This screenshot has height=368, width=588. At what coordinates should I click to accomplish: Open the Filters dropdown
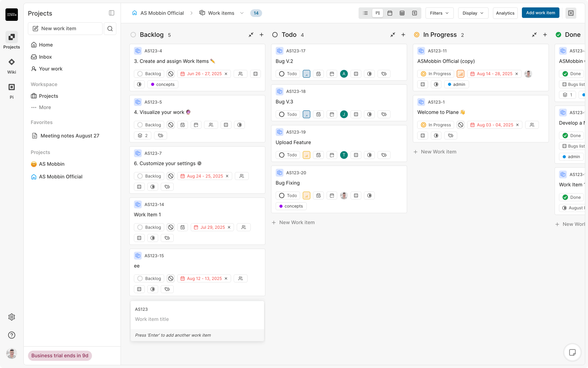439,13
